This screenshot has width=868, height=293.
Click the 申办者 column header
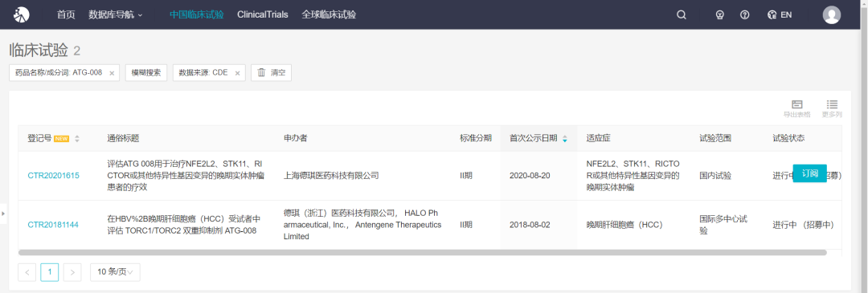[x=296, y=138]
